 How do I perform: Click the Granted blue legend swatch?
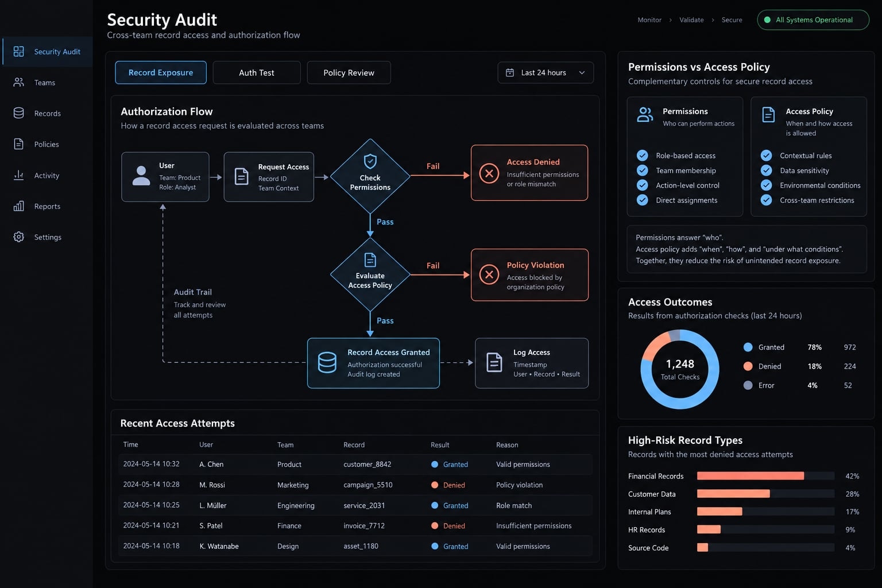point(748,347)
